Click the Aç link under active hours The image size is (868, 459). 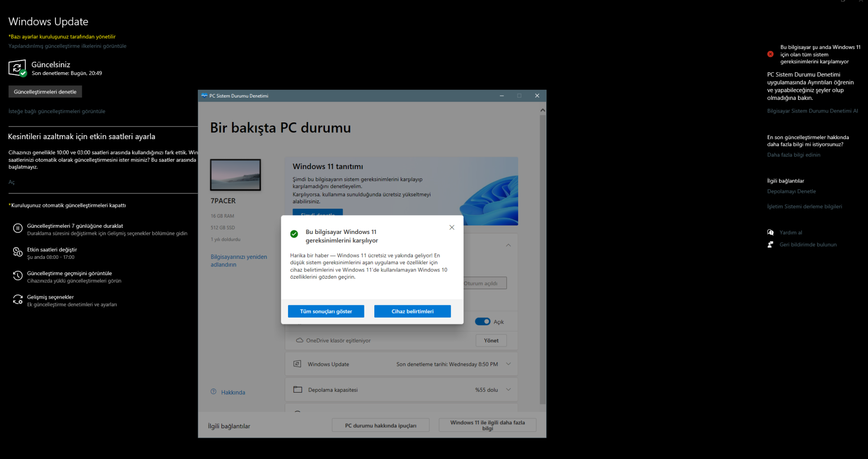point(12,182)
